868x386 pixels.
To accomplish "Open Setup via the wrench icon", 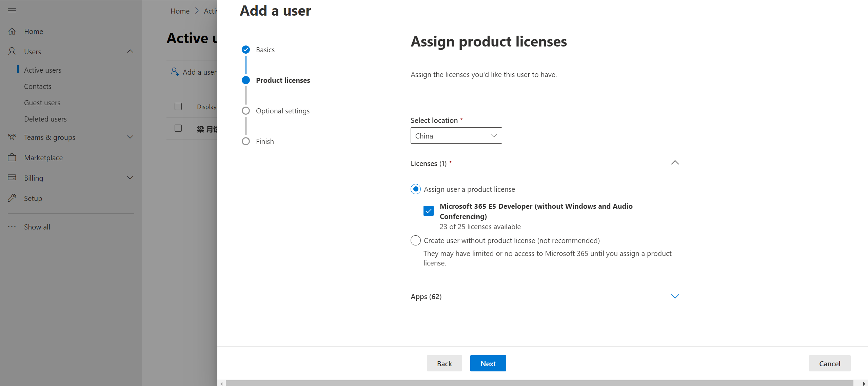I will 12,198.
